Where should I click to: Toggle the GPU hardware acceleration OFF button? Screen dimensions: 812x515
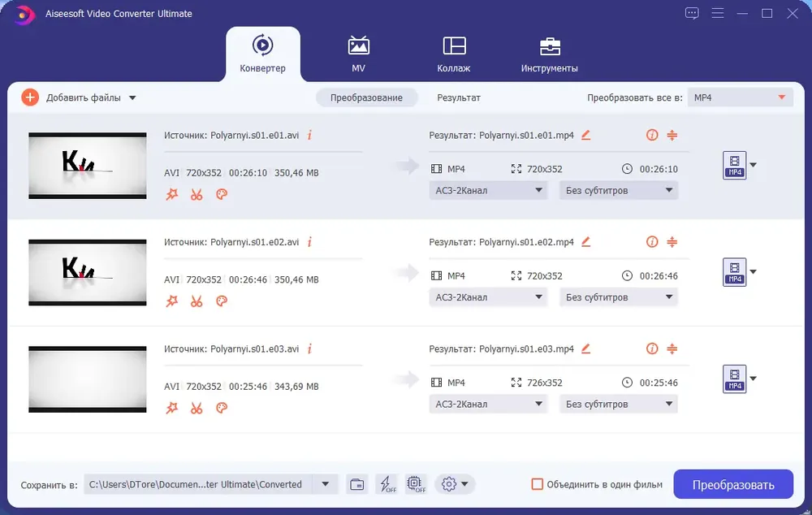pos(416,485)
